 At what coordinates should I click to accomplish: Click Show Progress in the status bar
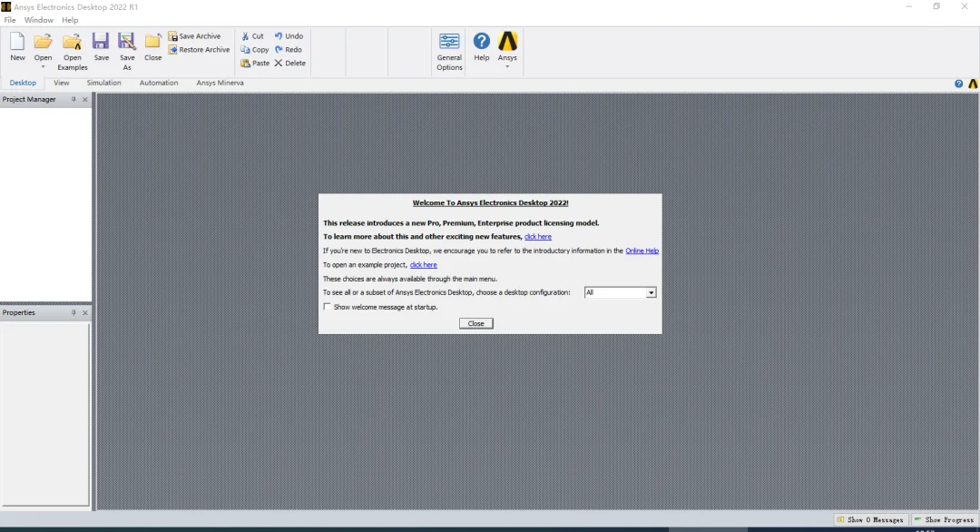(x=945, y=519)
